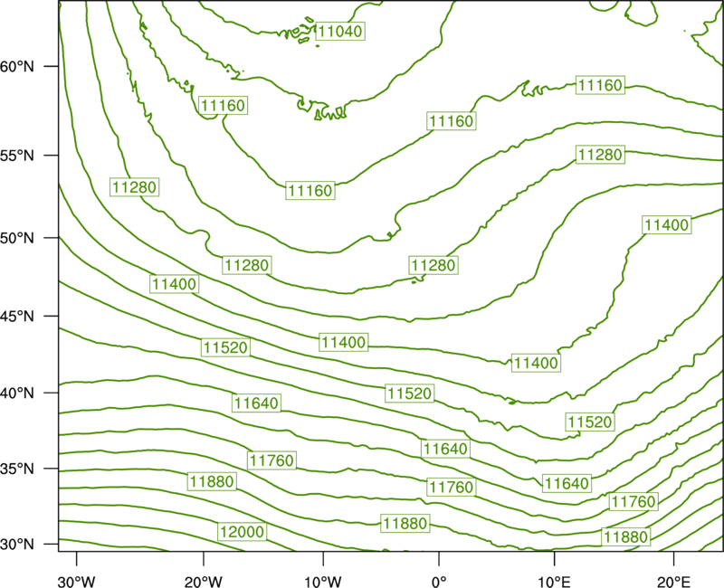Select the 55°N latitude axis label
The image size is (724, 588).
(17, 156)
